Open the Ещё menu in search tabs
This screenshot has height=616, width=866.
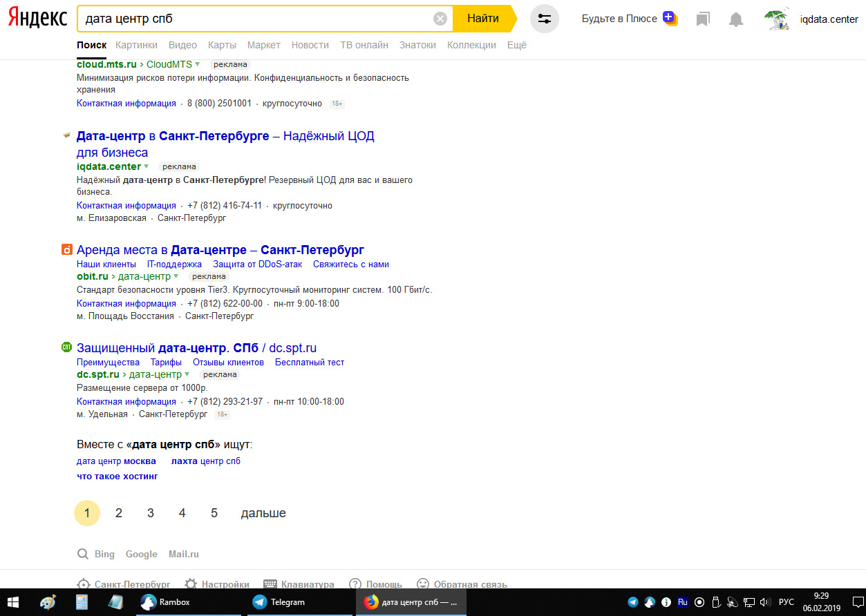(517, 45)
